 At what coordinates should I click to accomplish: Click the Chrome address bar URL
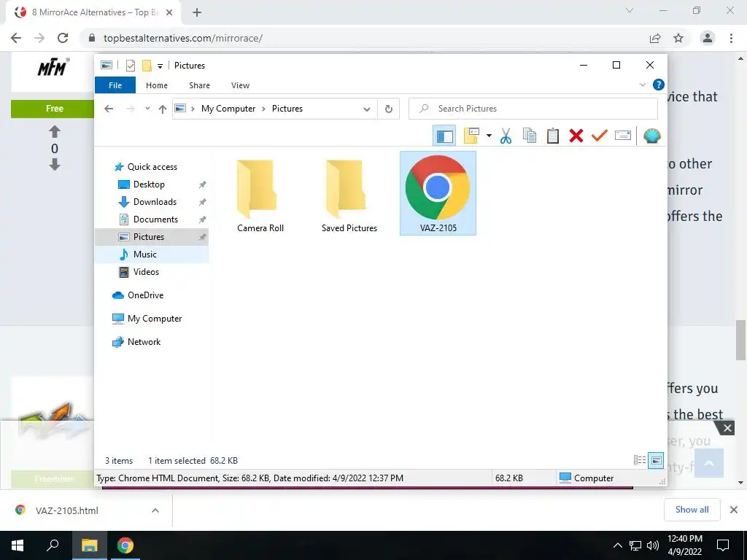pos(183,38)
